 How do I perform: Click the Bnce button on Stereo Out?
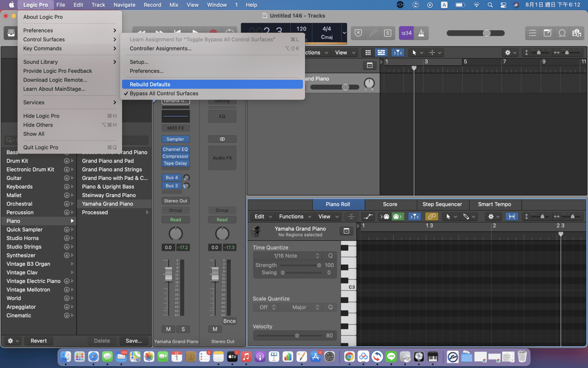(229, 321)
